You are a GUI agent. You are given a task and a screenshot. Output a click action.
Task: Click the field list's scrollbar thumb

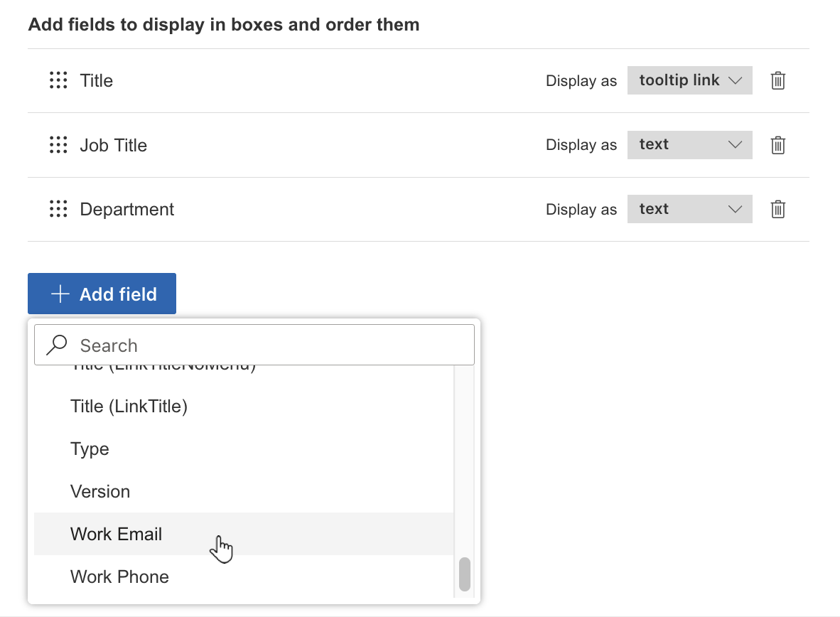[465, 574]
